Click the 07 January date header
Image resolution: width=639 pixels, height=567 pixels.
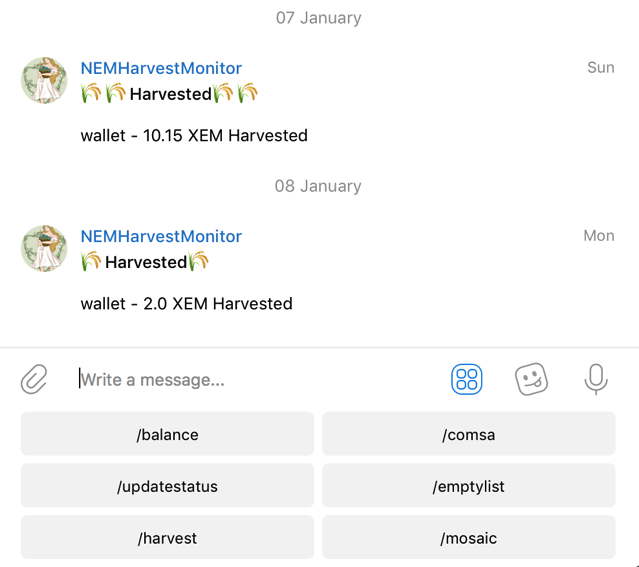tap(318, 18)
